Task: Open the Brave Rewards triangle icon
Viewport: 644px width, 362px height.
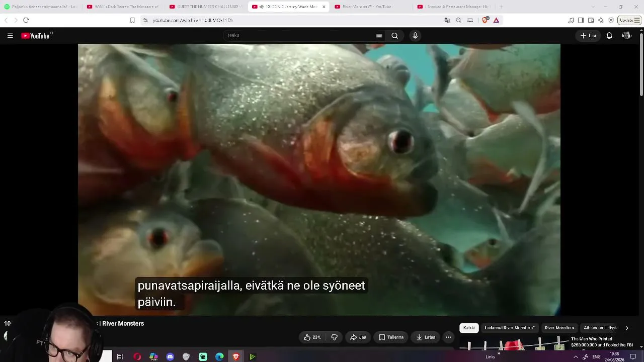Action: click(496, 20)
